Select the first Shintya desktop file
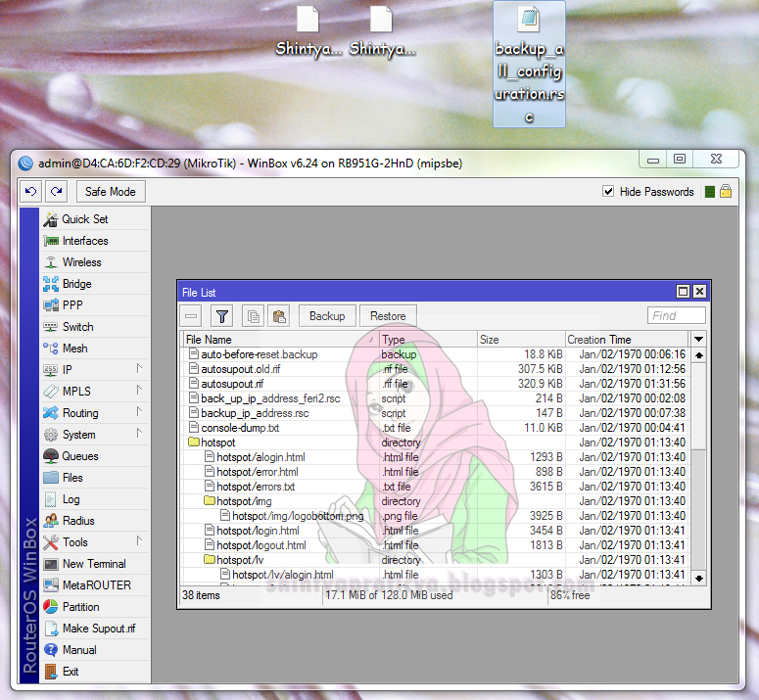Screen dimensions: 759x700 click(308, 32)
